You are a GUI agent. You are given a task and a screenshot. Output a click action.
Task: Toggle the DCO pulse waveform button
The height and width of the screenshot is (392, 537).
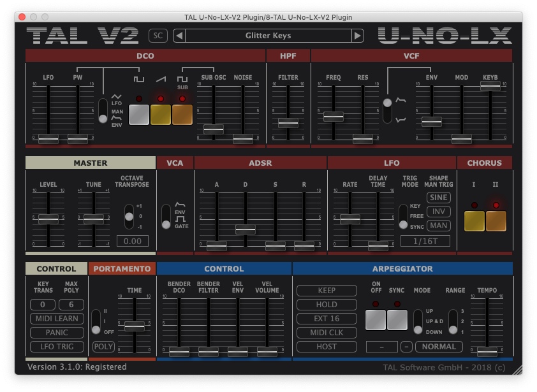click(x=138, y=114)
